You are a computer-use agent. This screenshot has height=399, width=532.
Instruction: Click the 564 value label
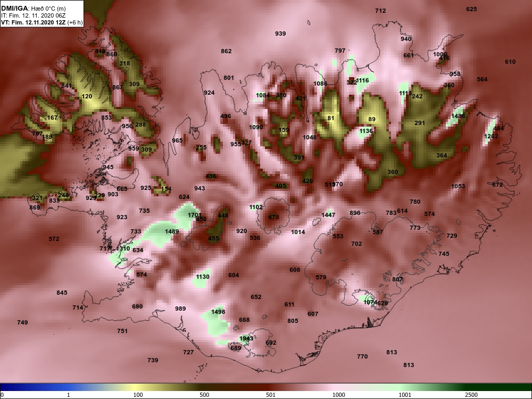pos(482,79)
